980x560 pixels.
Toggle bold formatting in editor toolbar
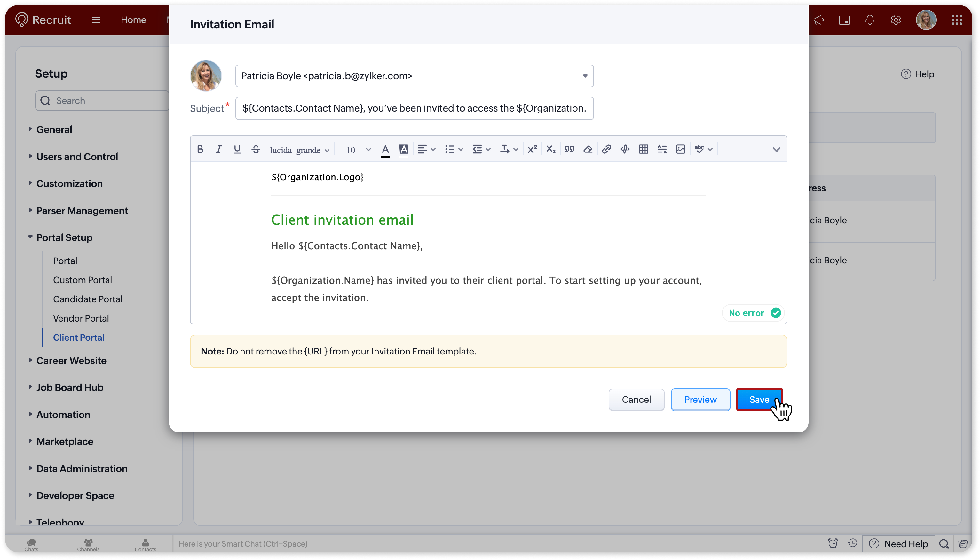pyautogui.click(x=200, y=149)
